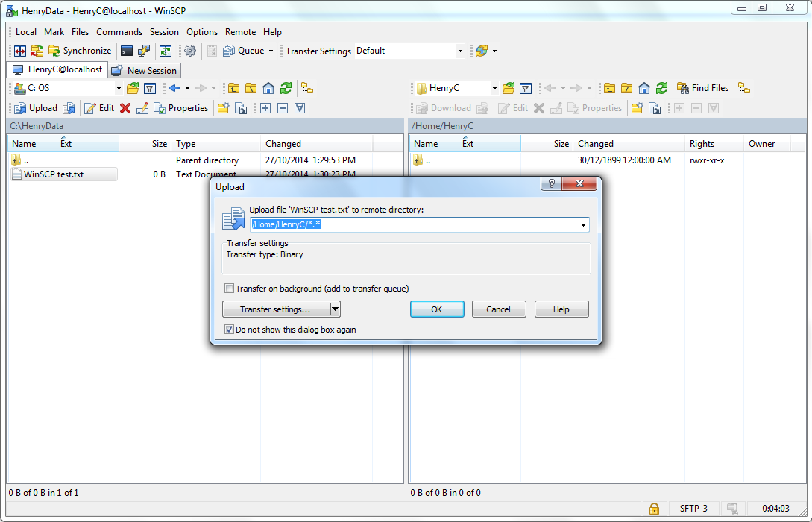The image size is (812, 522).
Task: Open the Preferences gear icon
Action: click(x=190, y=51)
